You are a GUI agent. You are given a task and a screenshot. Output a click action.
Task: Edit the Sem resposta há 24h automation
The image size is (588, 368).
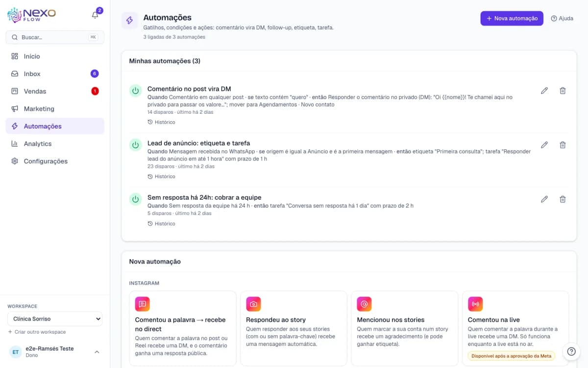[544, 199]
